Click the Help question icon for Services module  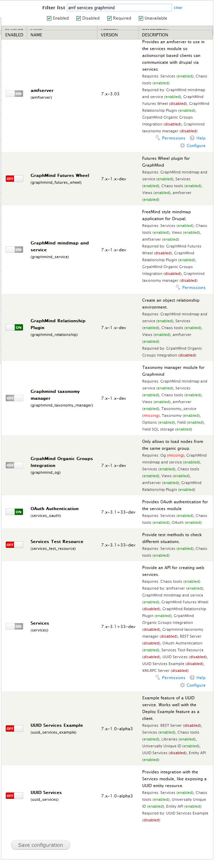pyautogui.click(x=192, y=677)
